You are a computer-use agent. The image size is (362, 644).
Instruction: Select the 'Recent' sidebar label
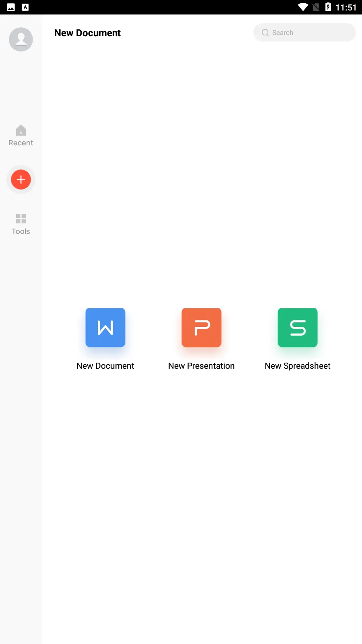[x=21, y=143]
